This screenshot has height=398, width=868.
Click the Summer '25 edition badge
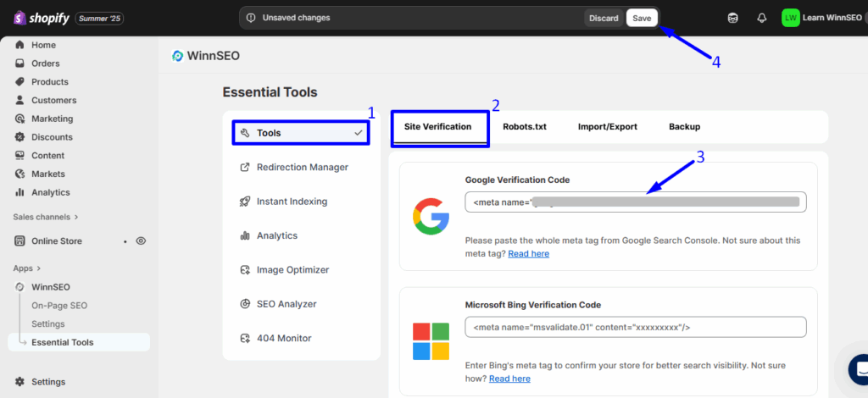tap(99, 19)
